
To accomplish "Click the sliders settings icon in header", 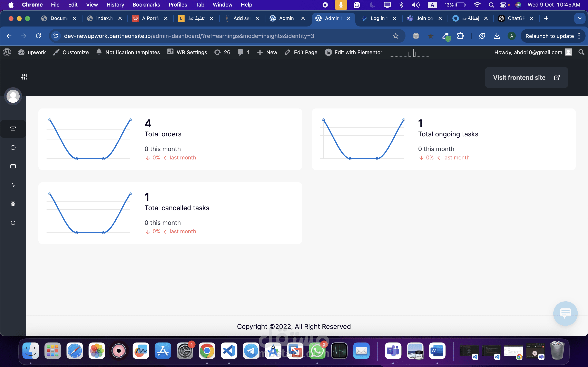I will coord(24,77).
